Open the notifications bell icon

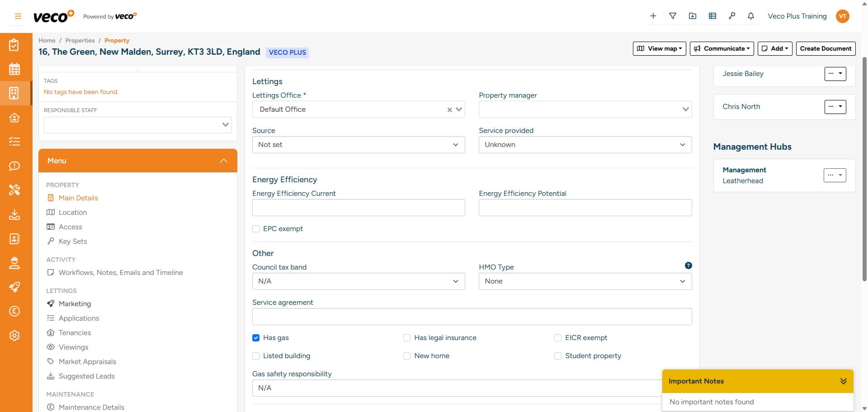(x=751, y=16)
